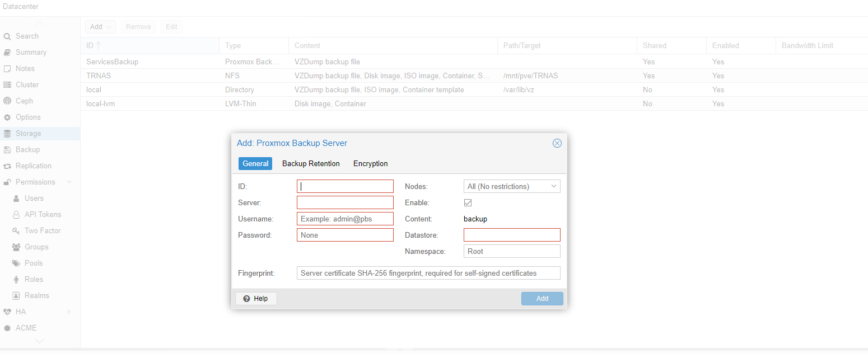Viewport: 868px width, 354px height.
Task: Click the Datacenter title text
Action: 21,6
